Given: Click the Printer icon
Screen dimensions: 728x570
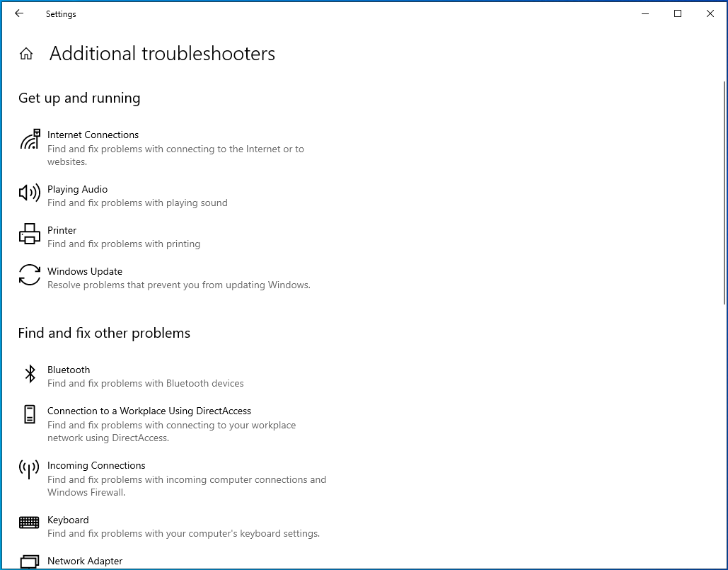Looking at the screenshot, I should click(x=30, y=234).
